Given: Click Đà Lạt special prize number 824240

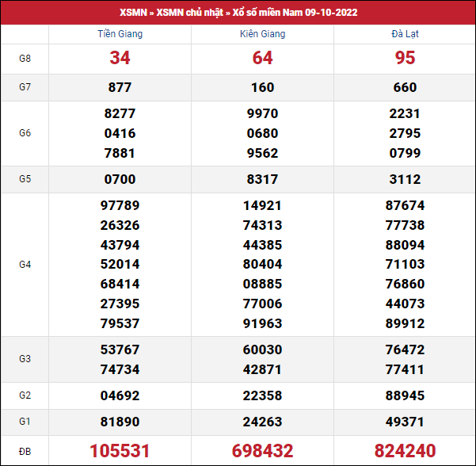Looking at the screenshot, I should (405, 451).
